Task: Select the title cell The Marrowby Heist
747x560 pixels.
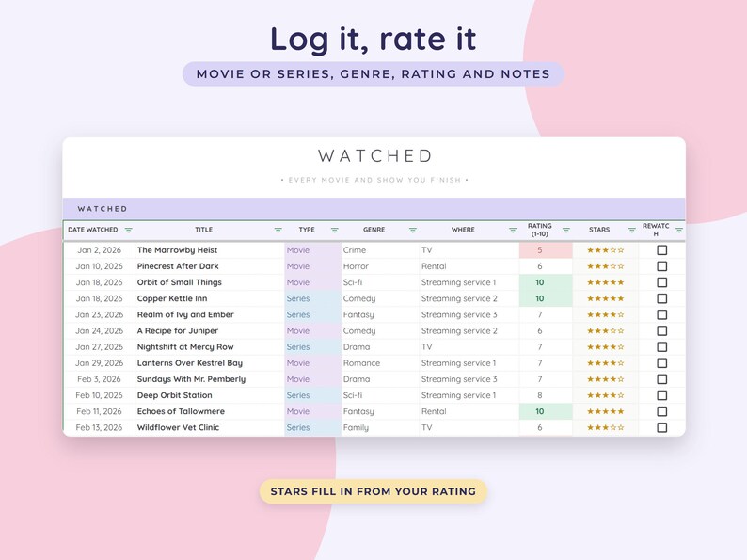Action: pyautogui.click(x=210, y=250)
